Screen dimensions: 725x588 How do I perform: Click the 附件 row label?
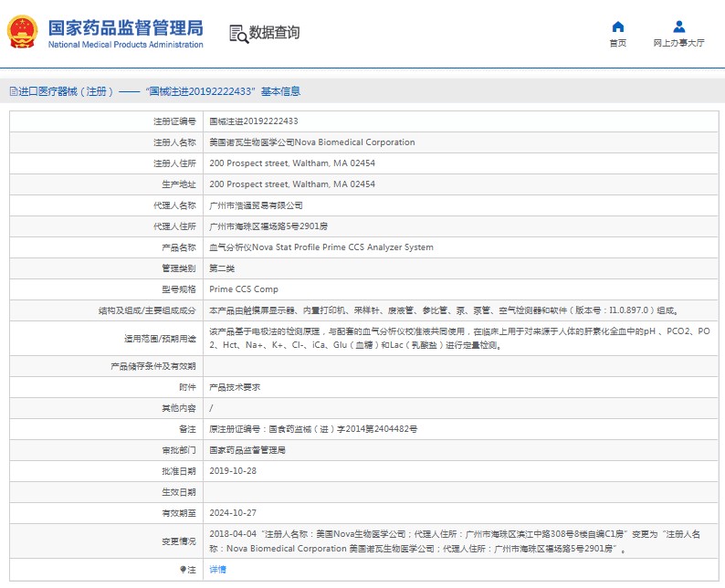[x=188, y=387]
